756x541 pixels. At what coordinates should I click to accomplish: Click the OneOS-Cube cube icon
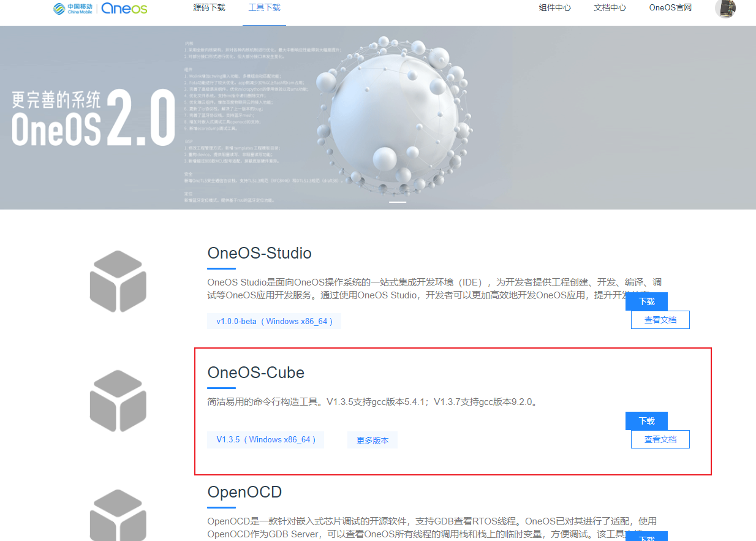coord(118,401)
